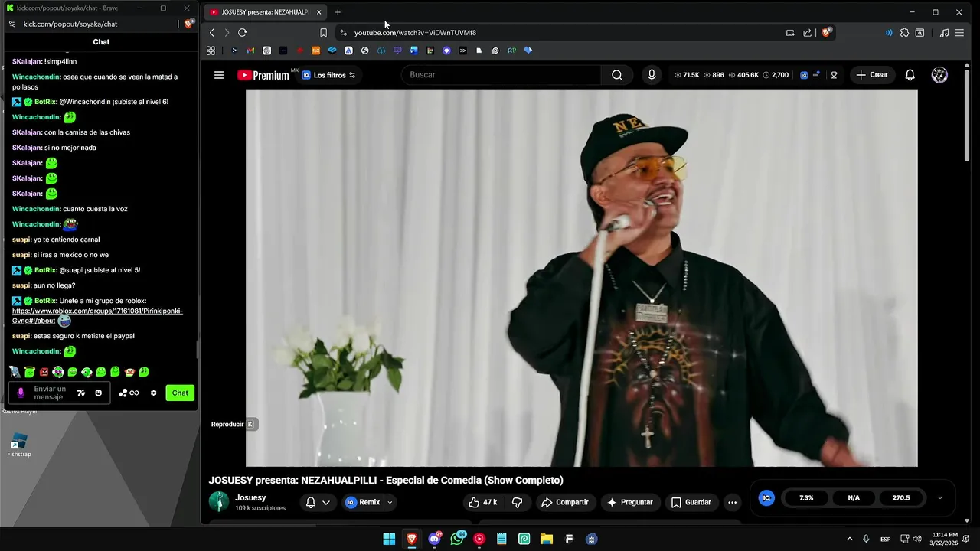
Task: Open WhatsApp from the taskbar
Action: pyautogui.click(x=458, y=539)
